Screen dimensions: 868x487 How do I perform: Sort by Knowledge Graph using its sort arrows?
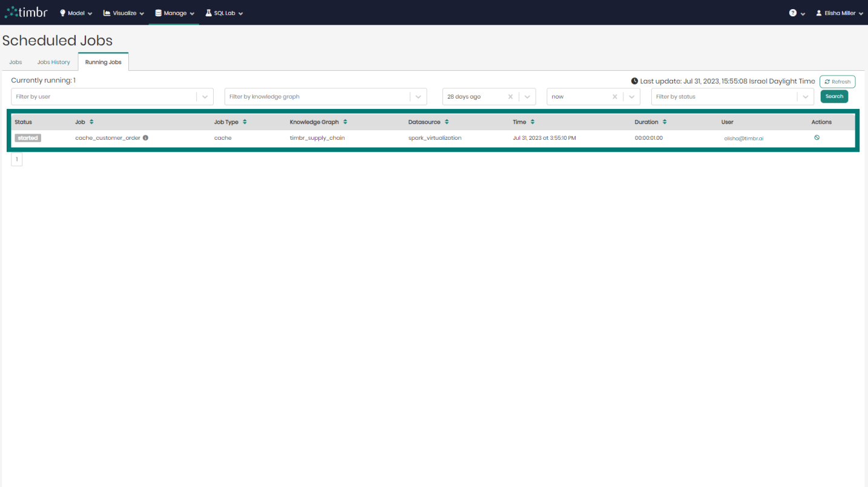(346, 121)
